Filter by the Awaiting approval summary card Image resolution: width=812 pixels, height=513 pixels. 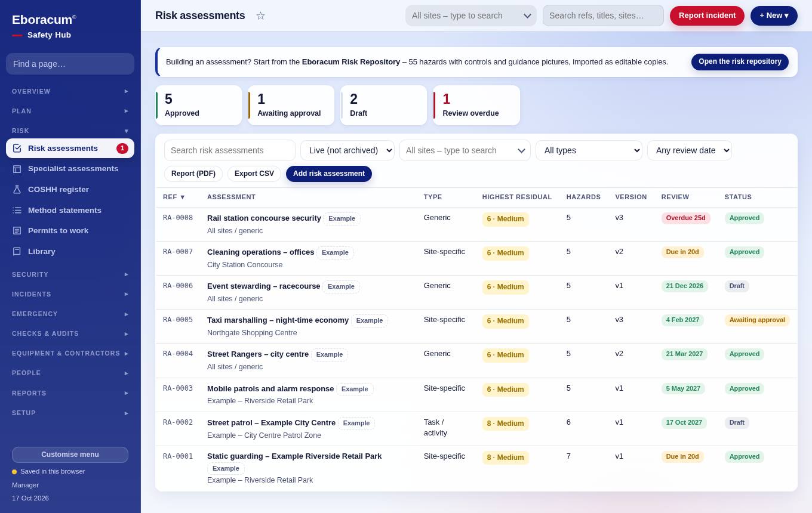tap(291, 105)
